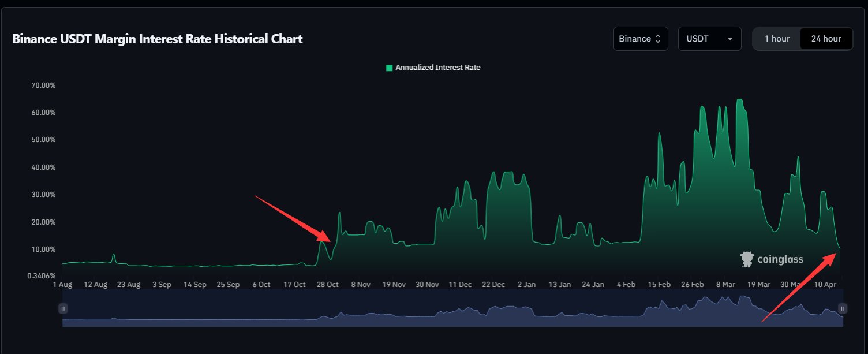The height and width of the screenshot is (354, 868).
Task: Click the chart title heading text
Action: (158, 39)
